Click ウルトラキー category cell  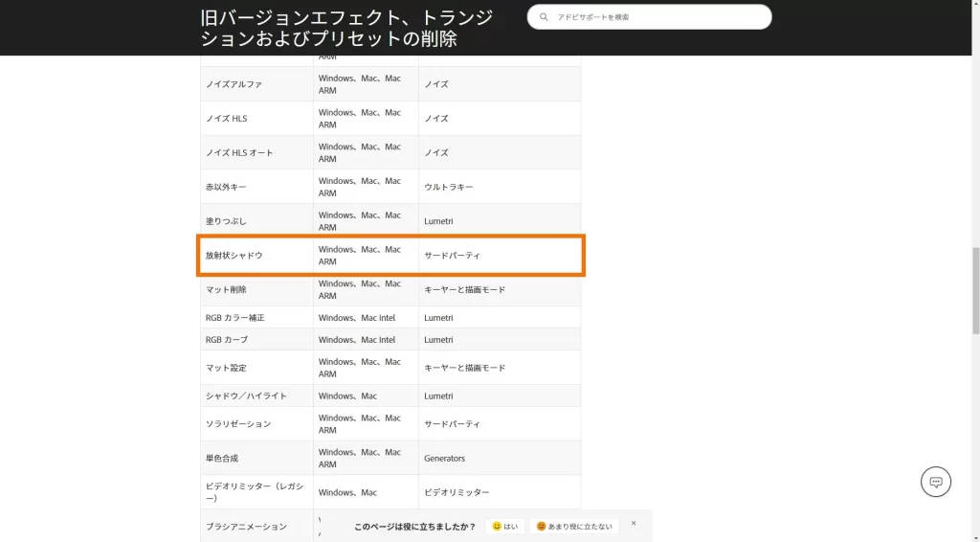[x=449, y=187]
